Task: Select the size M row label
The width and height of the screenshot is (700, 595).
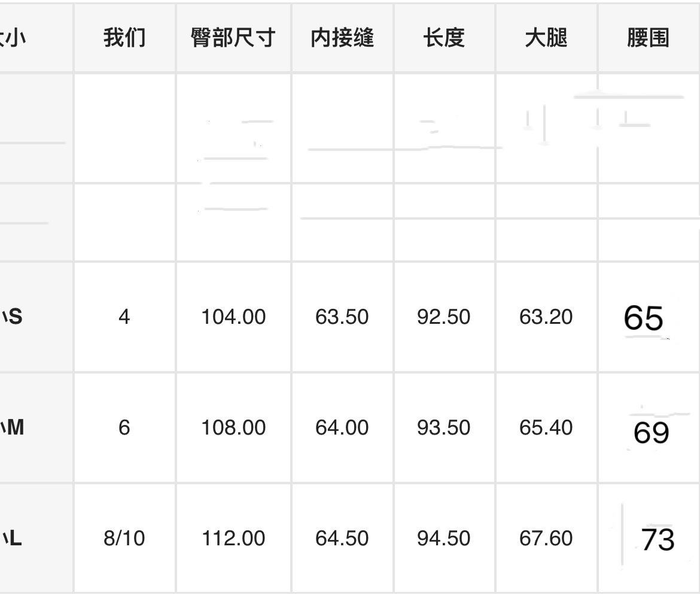Action: pos(14,427)
